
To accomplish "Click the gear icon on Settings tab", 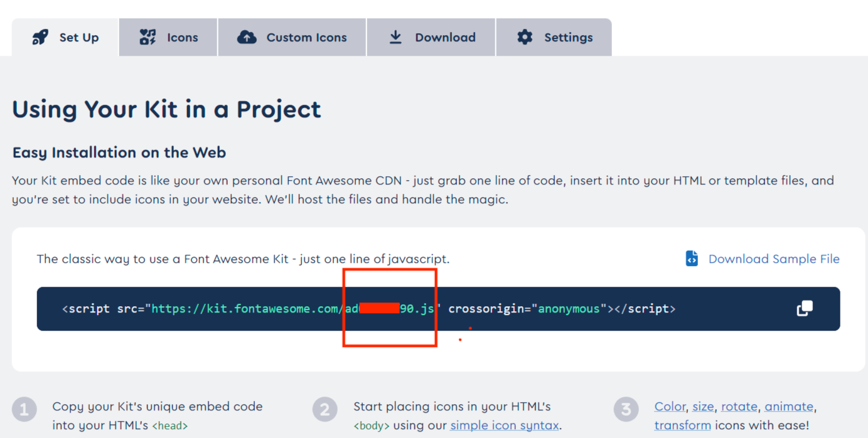I will (525, 38).
